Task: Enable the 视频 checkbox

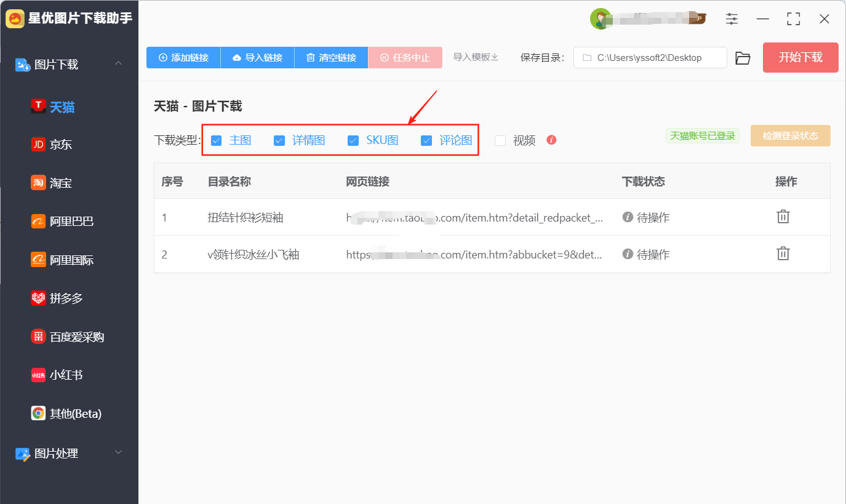Action: point(500,140)
